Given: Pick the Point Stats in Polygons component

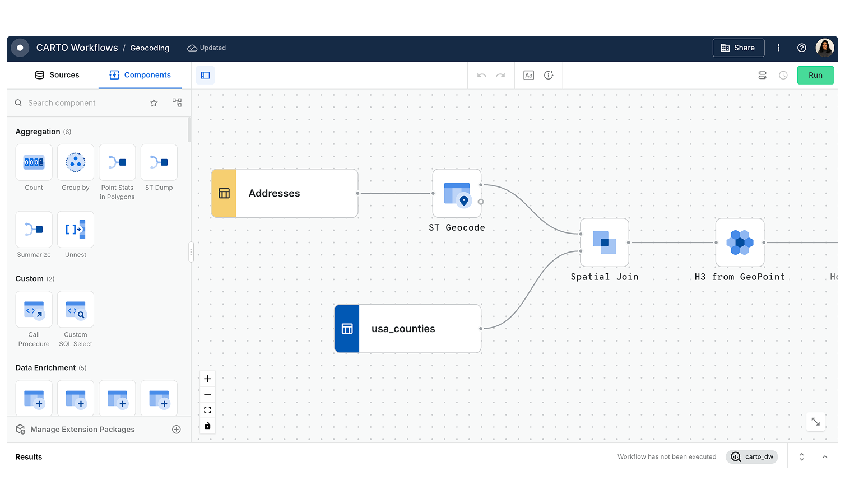Looking at the screenshot, I should tap(117, 162).
